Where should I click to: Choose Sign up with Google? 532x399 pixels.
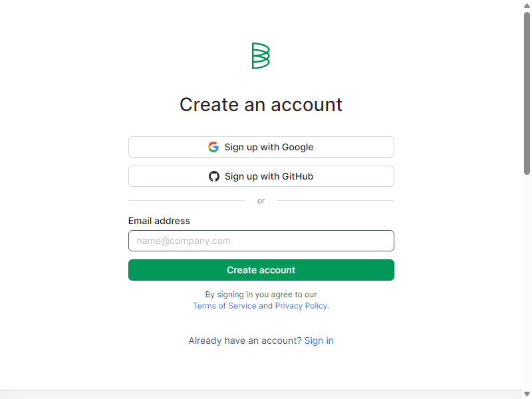point(261,147)
